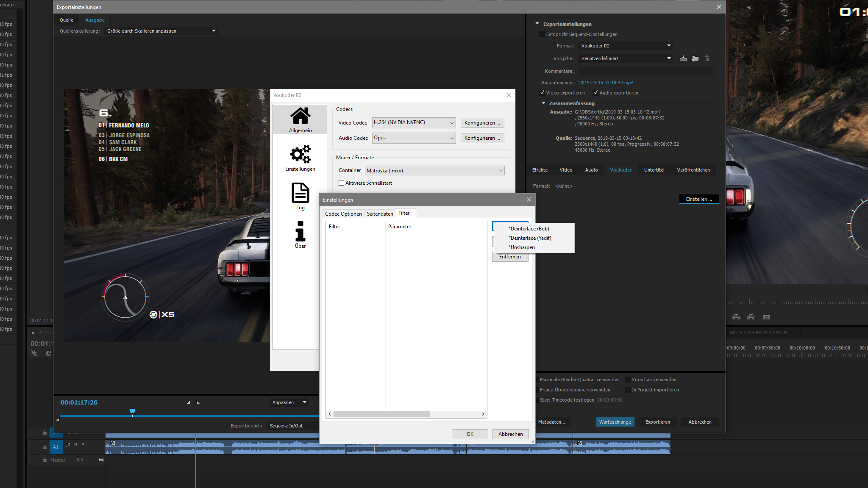Screen dimensions: 868x488
Task: Uncheck Video exportieren
Action: pos(542,93)
